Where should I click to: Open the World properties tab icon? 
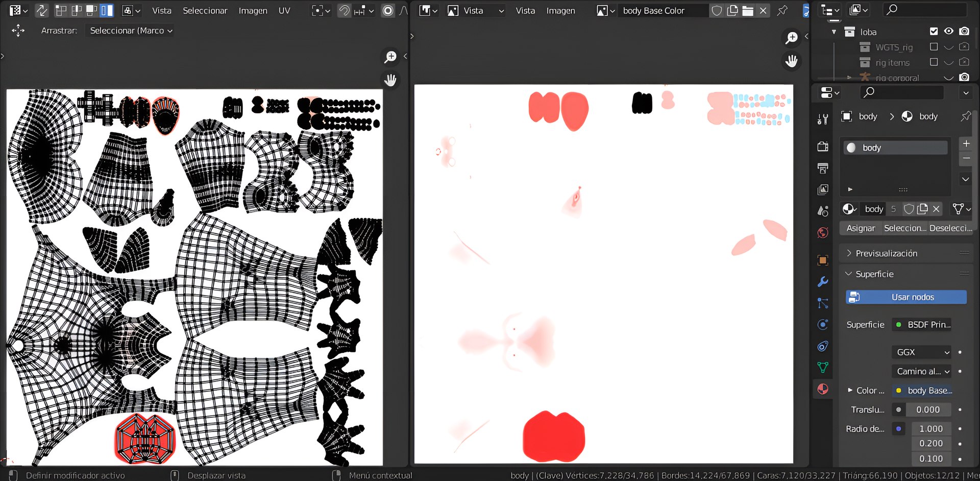(x=823, y=233)
